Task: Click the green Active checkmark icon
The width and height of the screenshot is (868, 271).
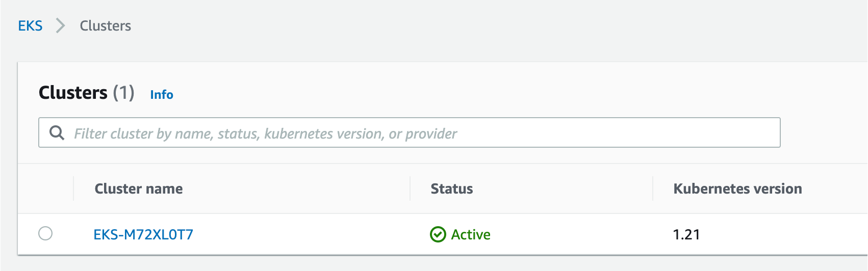Action: pyautogui.click(x=438, y=235)
